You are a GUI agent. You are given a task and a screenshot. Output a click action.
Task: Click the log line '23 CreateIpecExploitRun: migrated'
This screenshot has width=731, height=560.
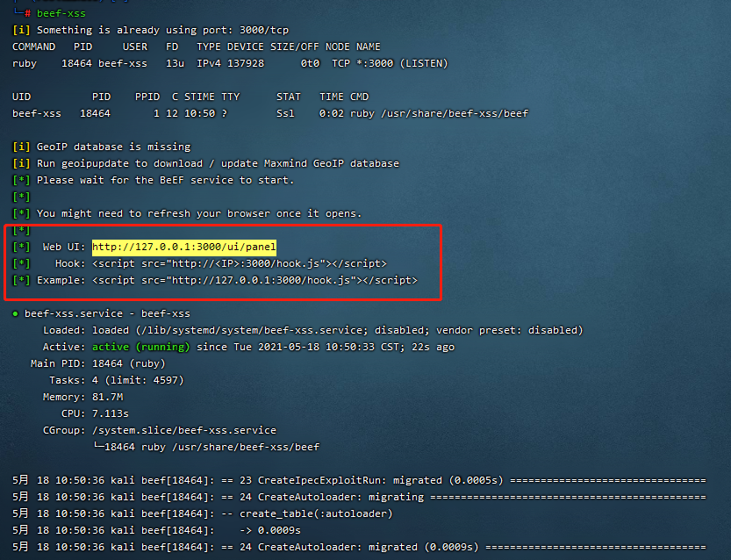pos(359,480)
